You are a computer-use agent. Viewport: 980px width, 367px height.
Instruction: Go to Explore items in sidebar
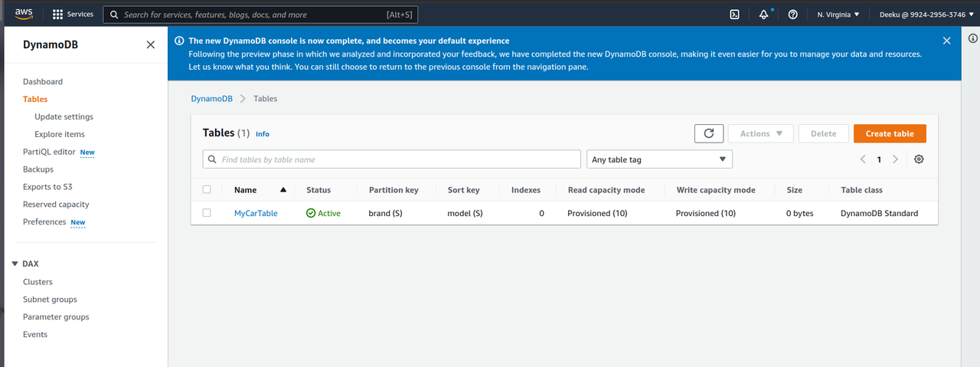60,134
